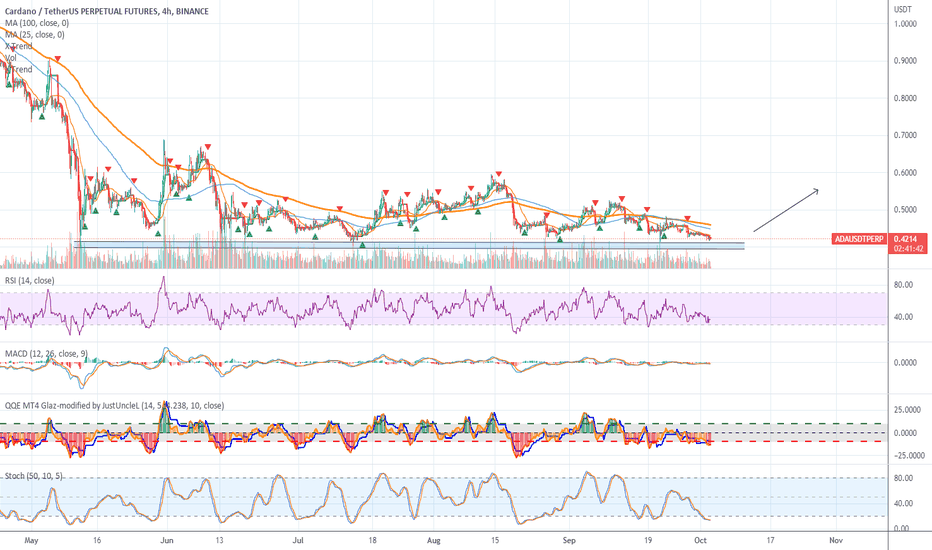This screenshot has height=550, width=932.
Task: Click the 25.0000 QQE axis value
Action: (907, 410)
